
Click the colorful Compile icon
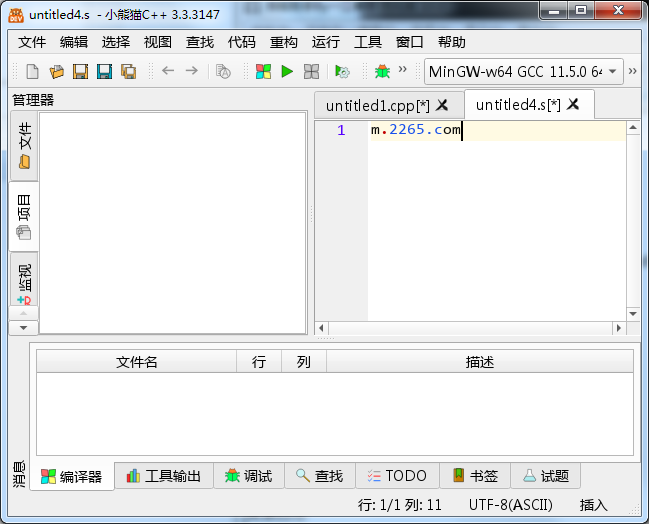tap(263, 71)
